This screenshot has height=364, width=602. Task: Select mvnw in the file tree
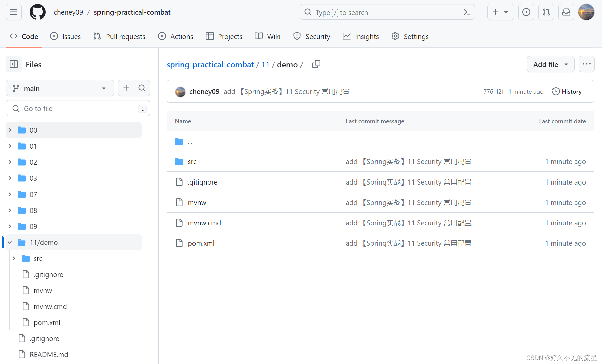point(43,290)
